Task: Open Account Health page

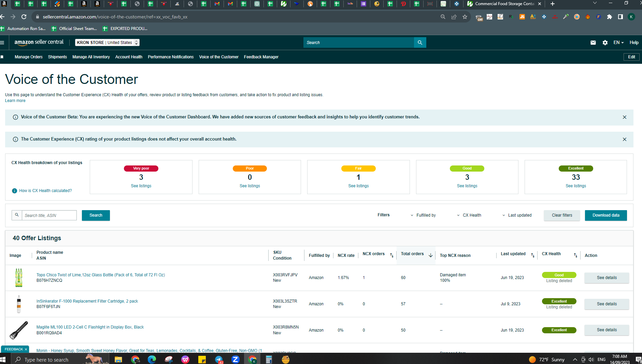Action: (129, 57)
